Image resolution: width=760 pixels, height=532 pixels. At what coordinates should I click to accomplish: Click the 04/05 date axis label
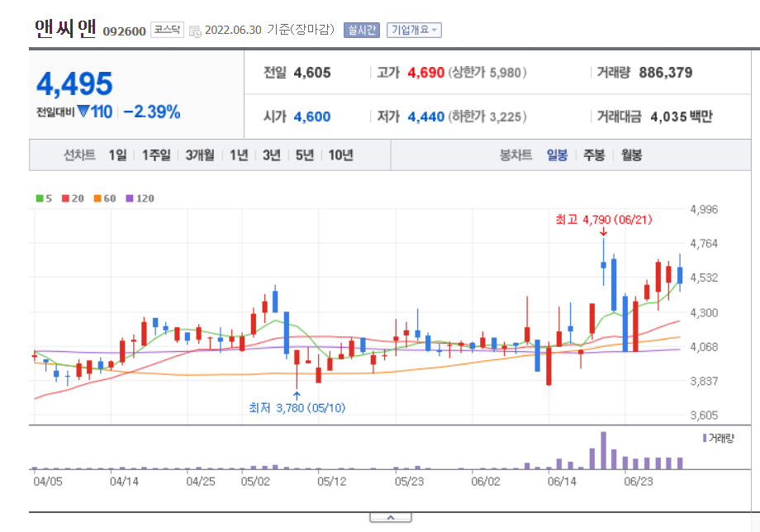(48, 482)
